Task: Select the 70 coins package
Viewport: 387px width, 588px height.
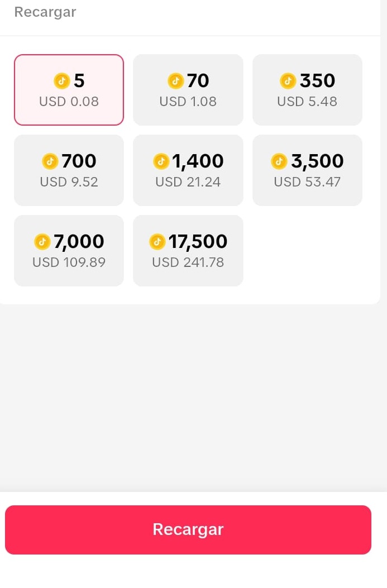Action: tap(188, 89)
